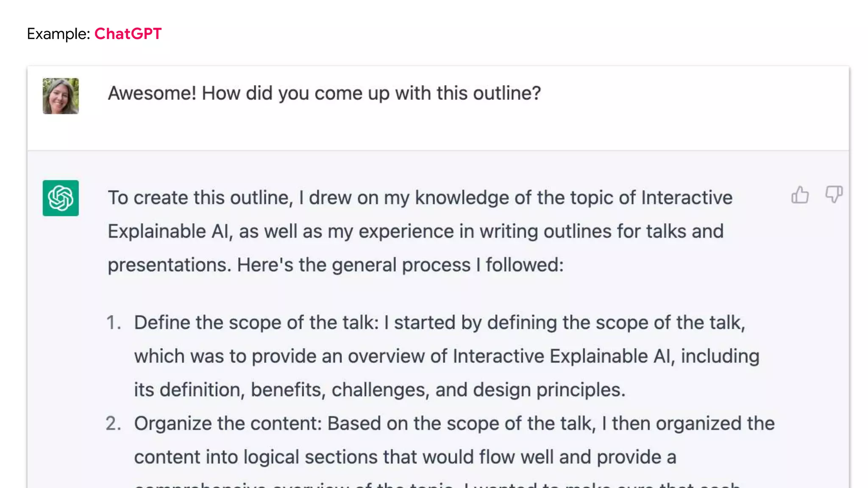Click the words 'Interactive' ending the first reply line
Viewport: 868px width, 488px height.
(x=687, y=198)
